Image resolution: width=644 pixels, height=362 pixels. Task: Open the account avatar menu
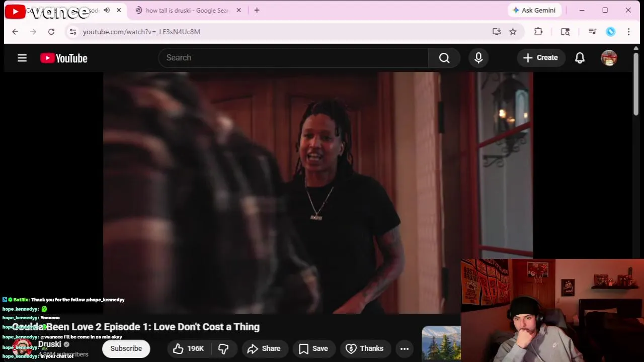pos(609,58)
